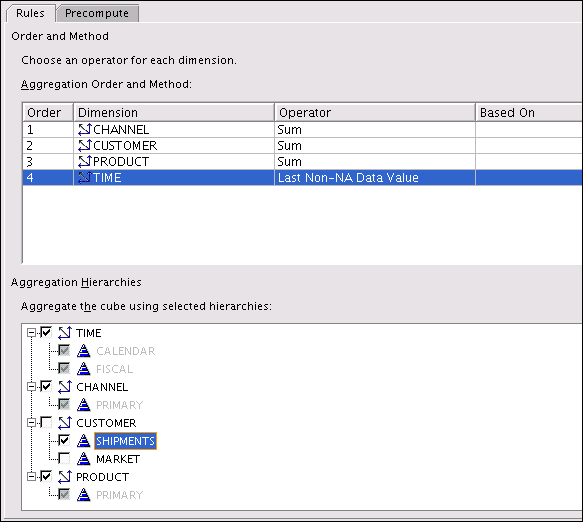Click CHANNEL dimension icon in hierarchies tree
Screen dimensions: 583x522
pos(65,387)
